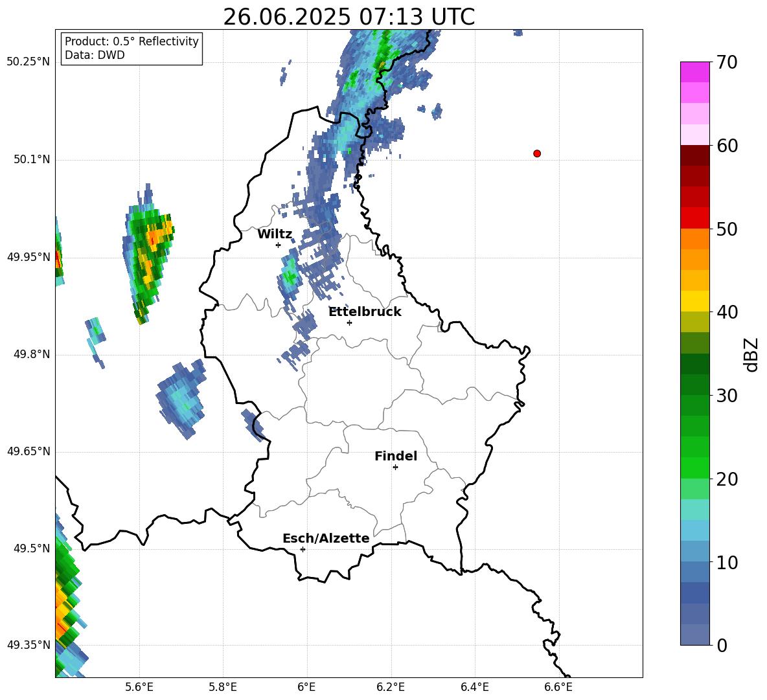The image size is (767, 700).
Task: Click the Findel cross marker
Action: click(x=395, y=468)
